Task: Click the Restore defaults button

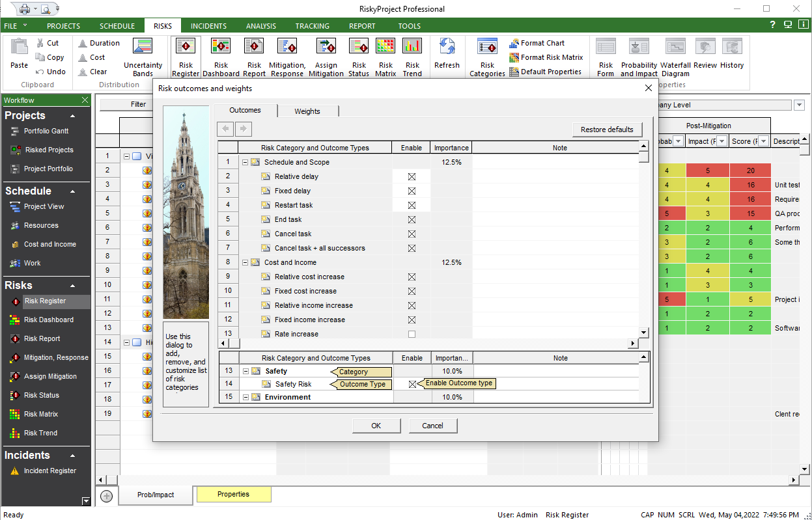Action: pos(607,130)
